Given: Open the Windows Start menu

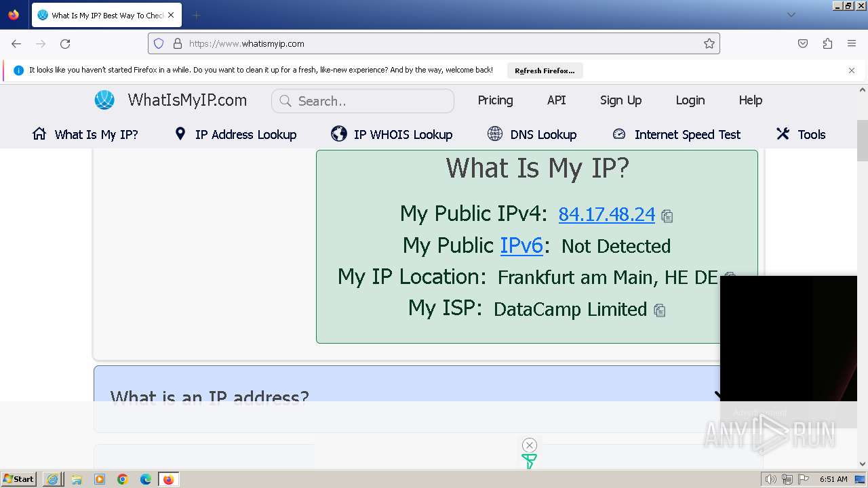Looking at the screenshot, I should [x=19, y=479].
